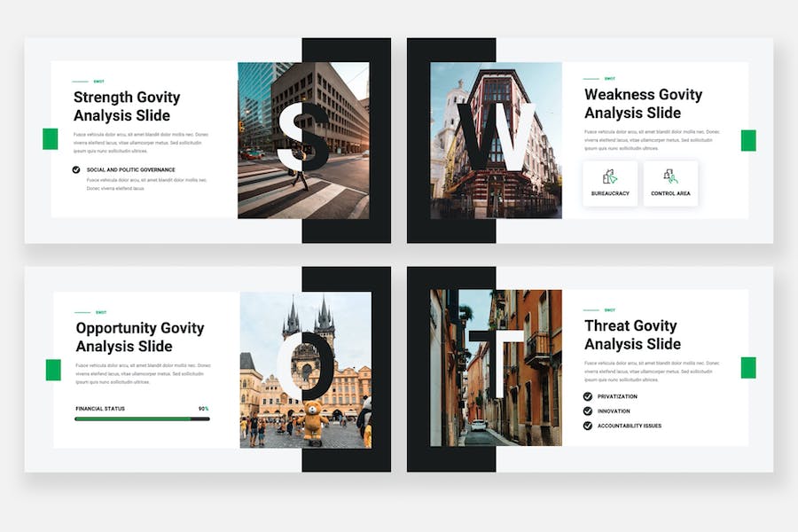Toggle the Accountability Issues checkmark
This screenshot has height=532, width=798.
588,426
